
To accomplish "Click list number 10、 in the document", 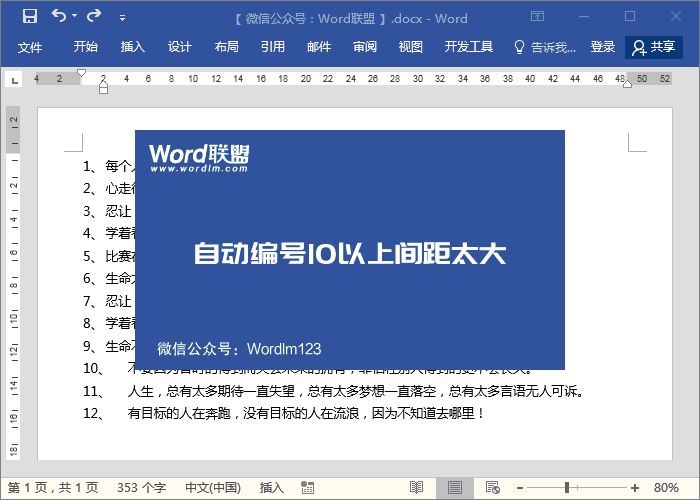I will coord(94,368).
